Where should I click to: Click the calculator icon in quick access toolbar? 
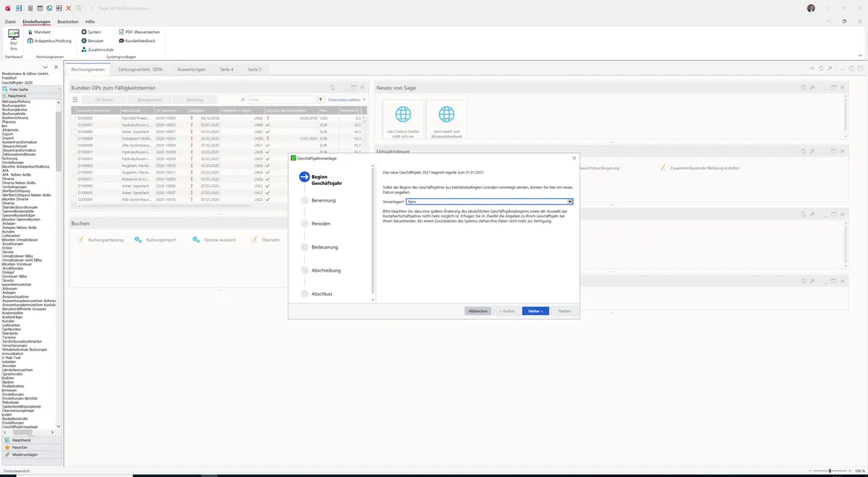pyautogui.click(x=30, y=8)
